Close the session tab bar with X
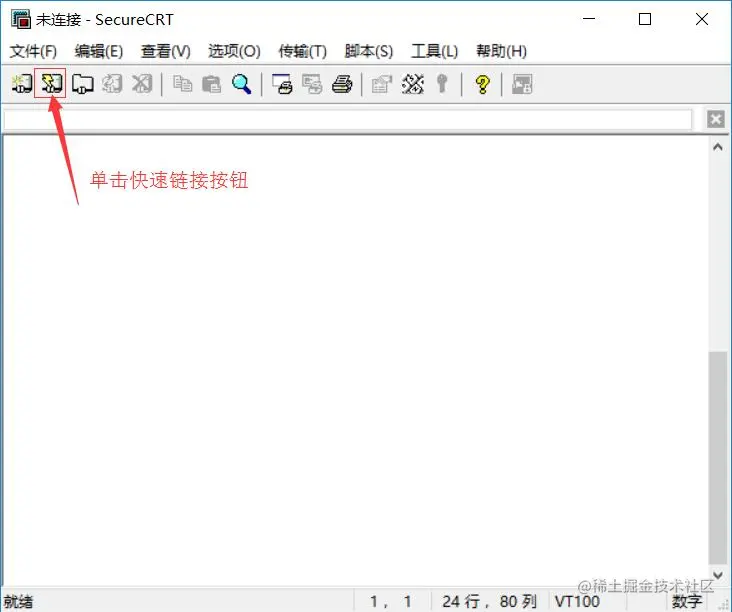This screenshot has width=732, height=612. pos(716,119)
